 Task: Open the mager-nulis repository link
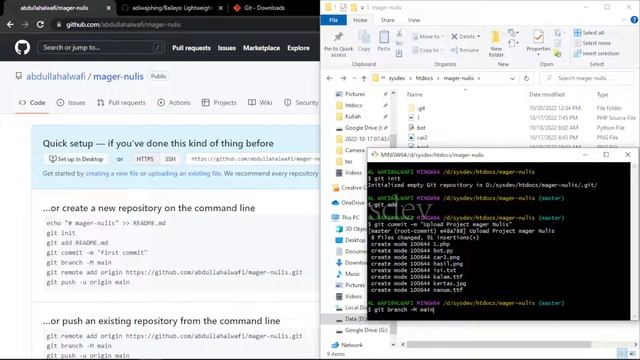(118, 76)
